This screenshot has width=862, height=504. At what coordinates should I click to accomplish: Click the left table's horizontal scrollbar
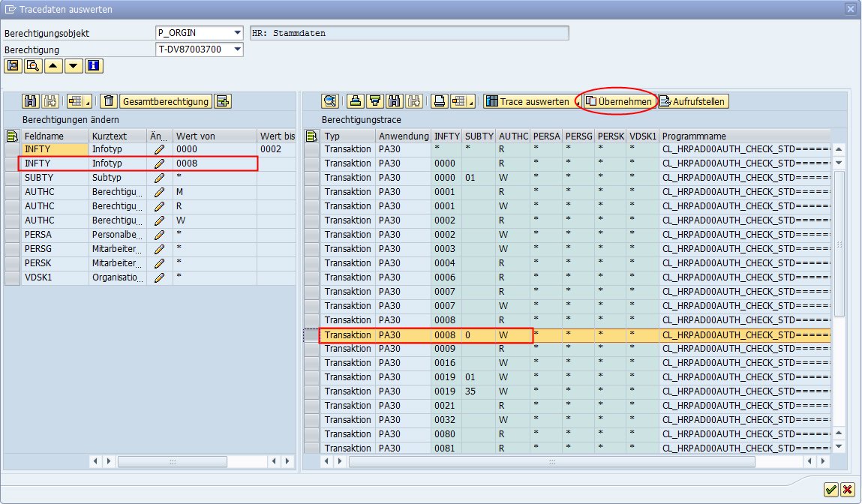[172, 461]
